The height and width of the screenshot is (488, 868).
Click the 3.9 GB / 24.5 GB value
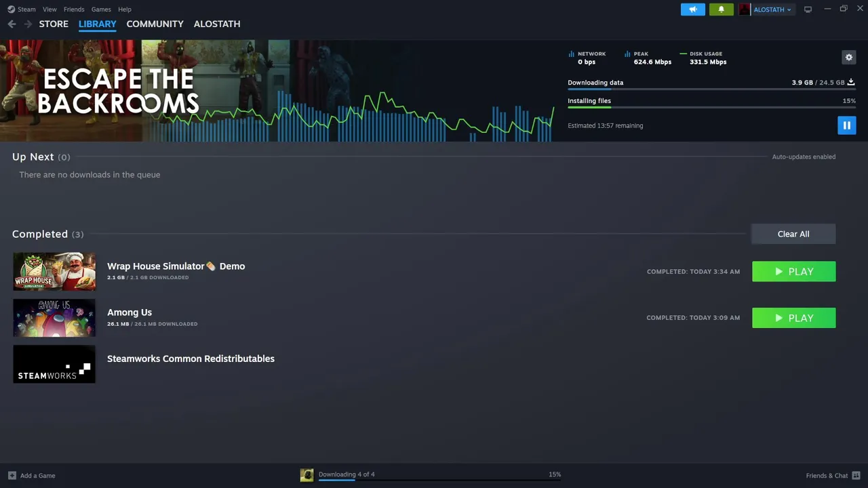tap(818, 83)
